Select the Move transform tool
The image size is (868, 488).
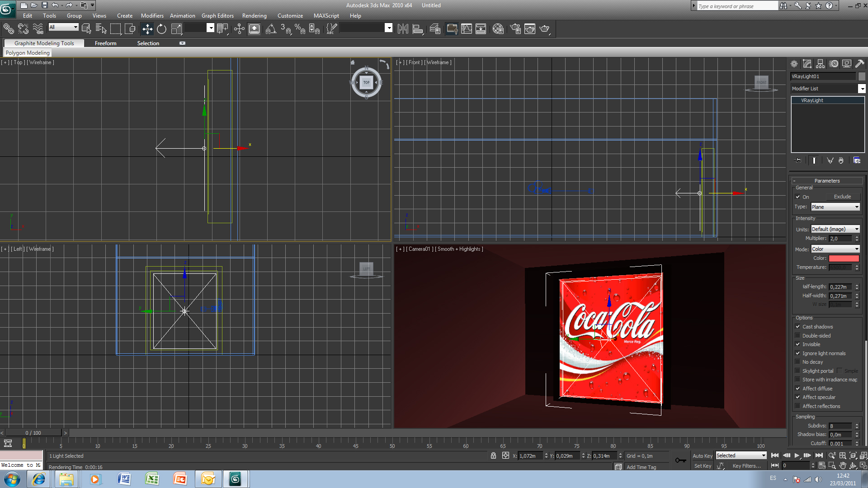147,29
